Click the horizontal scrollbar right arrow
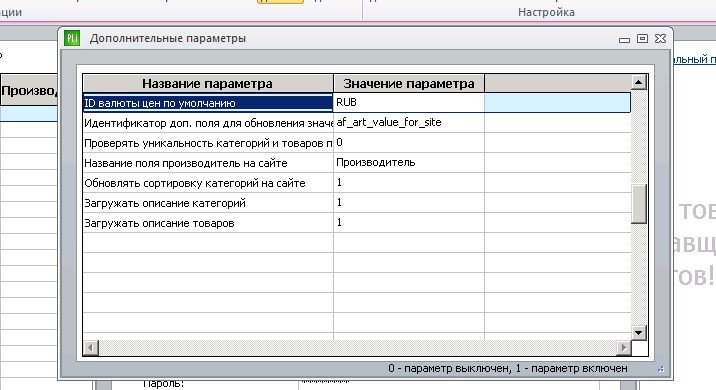 (623, 348)
